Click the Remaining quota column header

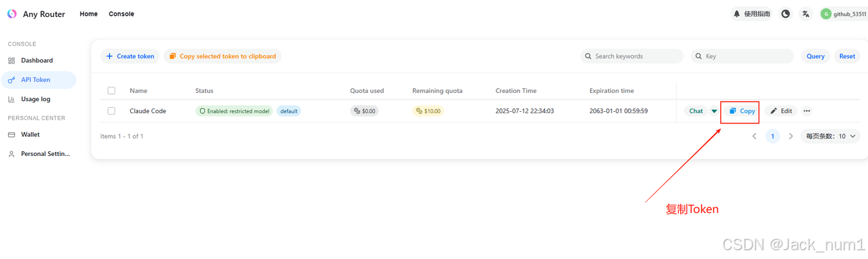point(437,91)
